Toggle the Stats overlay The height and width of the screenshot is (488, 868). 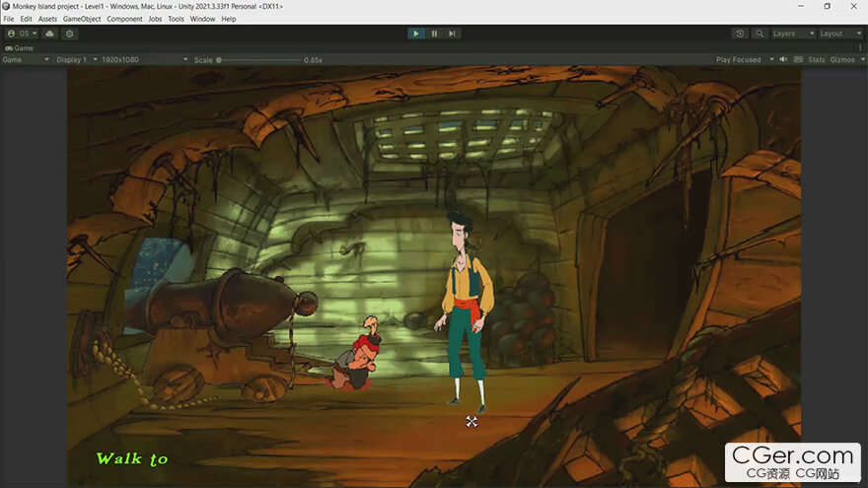pyautogui.click(x=816, y=60)
